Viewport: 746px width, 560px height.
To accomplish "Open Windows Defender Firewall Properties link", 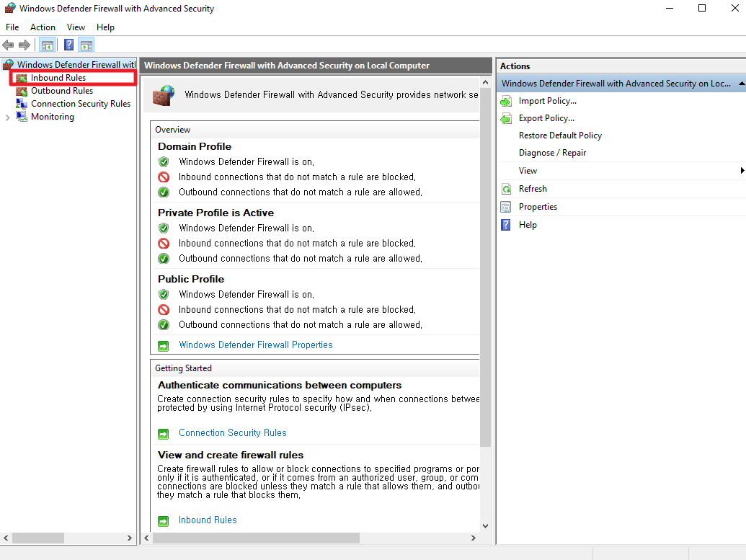I will pos(255,345).
